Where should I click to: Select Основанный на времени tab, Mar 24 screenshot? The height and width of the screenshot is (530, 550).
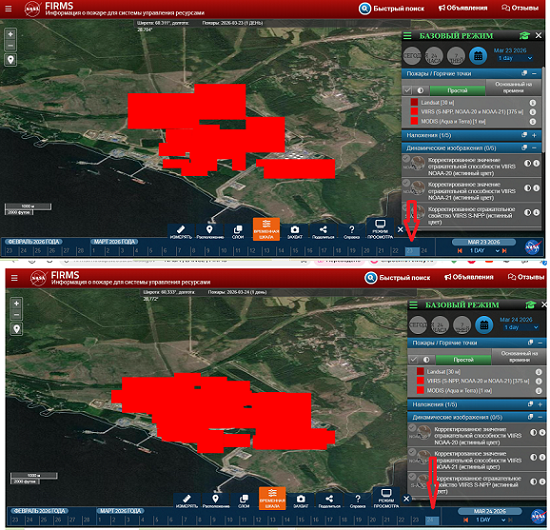tap(519, 357)
